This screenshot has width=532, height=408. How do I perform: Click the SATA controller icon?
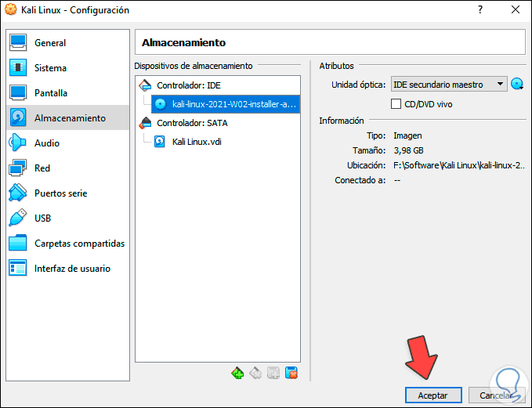tap(145, 123)
